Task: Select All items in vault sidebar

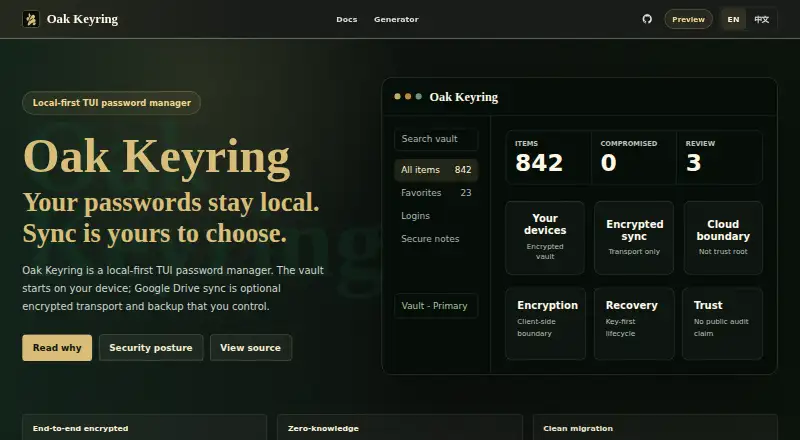Action: pyautogui.click(x=436, y=170)
